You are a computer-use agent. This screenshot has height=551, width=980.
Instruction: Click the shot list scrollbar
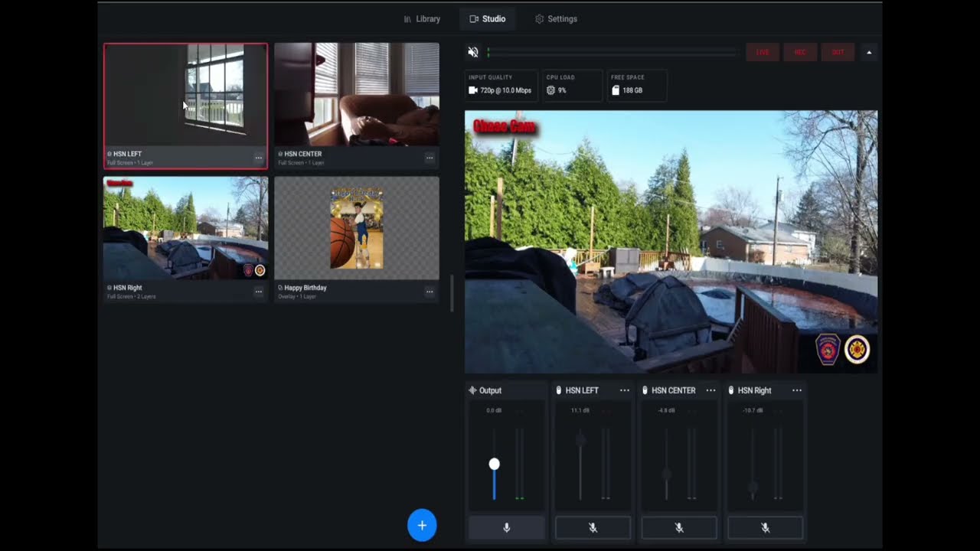tap(452, 293)
